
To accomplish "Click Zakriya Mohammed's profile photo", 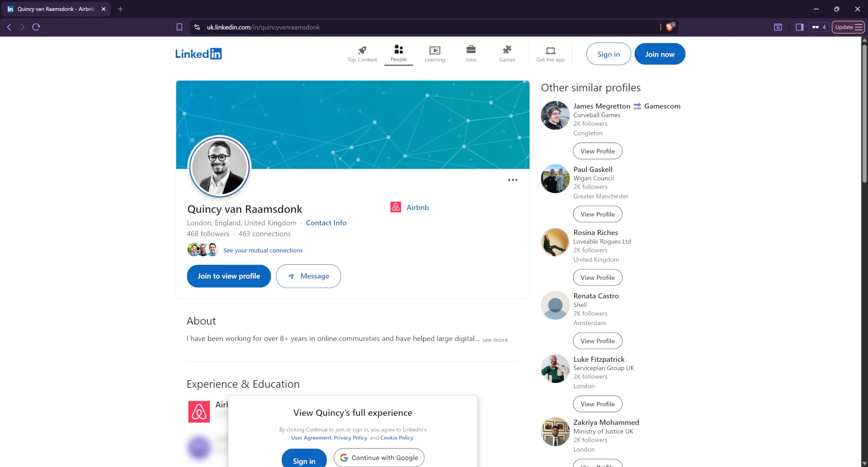I will [x=555, y=432].
